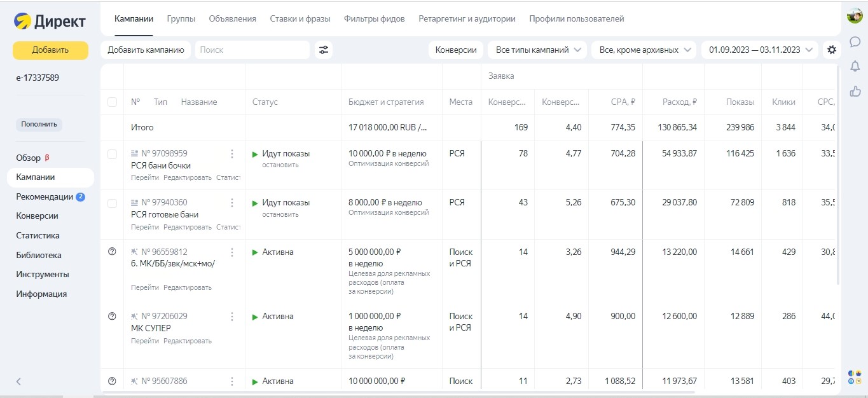This screenshot has width=868, height=398.
Task: Open three-dot menu for МК СУПЕР campaign
Action: 232,317
